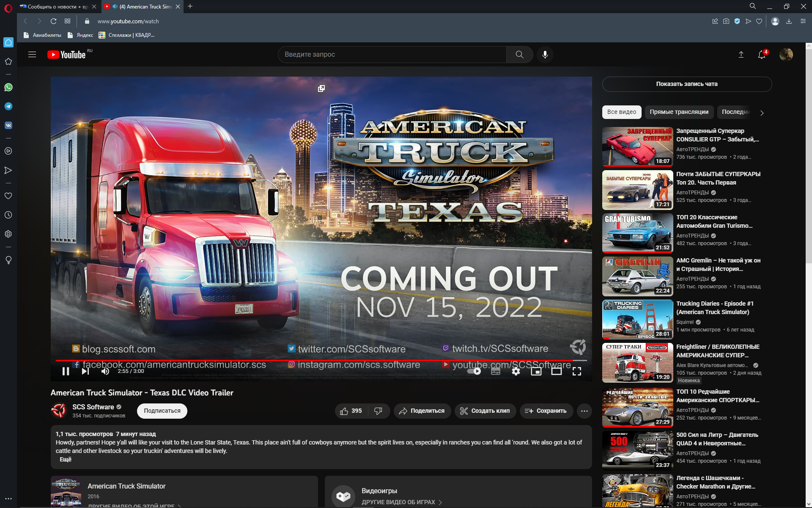Screen dimensions: 812x508
Task: Select Все видео filter chip
Action: coord(622,112)
